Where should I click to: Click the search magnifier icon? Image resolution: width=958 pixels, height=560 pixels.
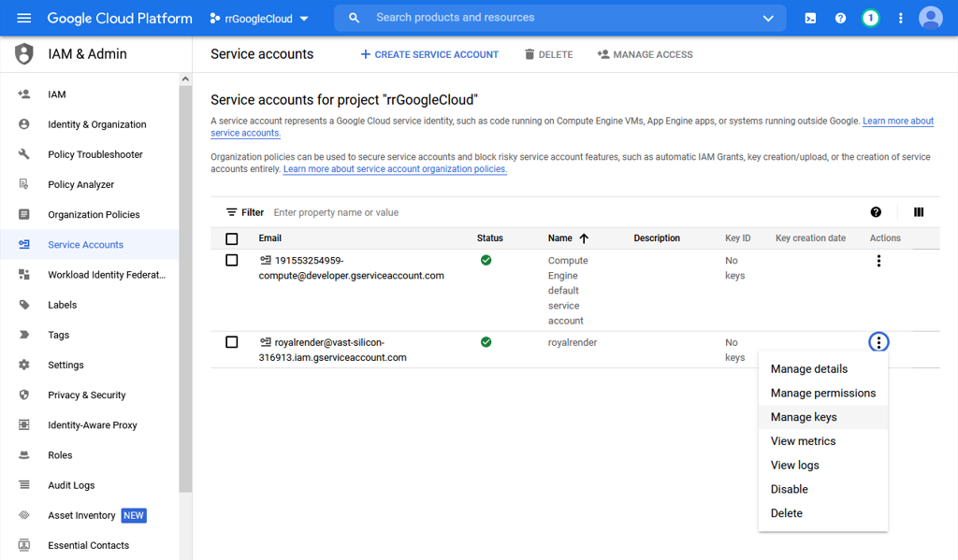tap(354, 18)
